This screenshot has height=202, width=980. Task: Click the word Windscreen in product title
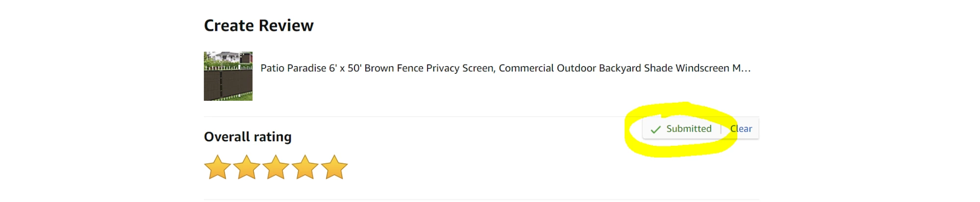pos(702,68)
